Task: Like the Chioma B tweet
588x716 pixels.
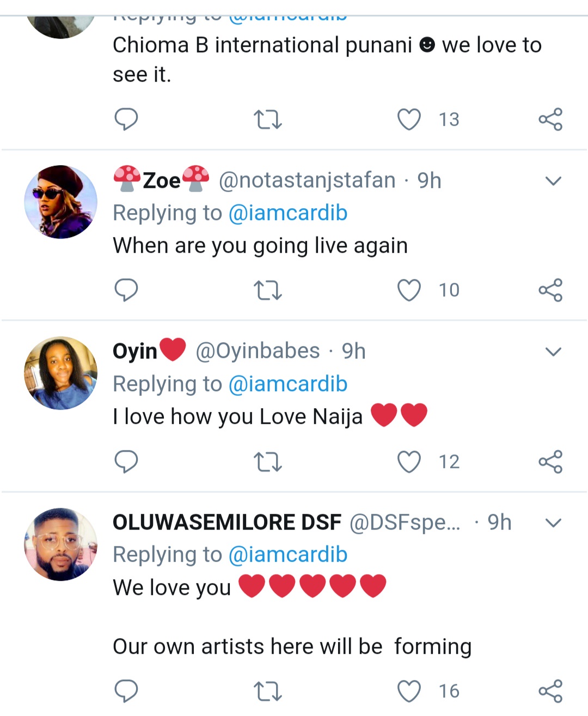Action: tap(409, 119)
